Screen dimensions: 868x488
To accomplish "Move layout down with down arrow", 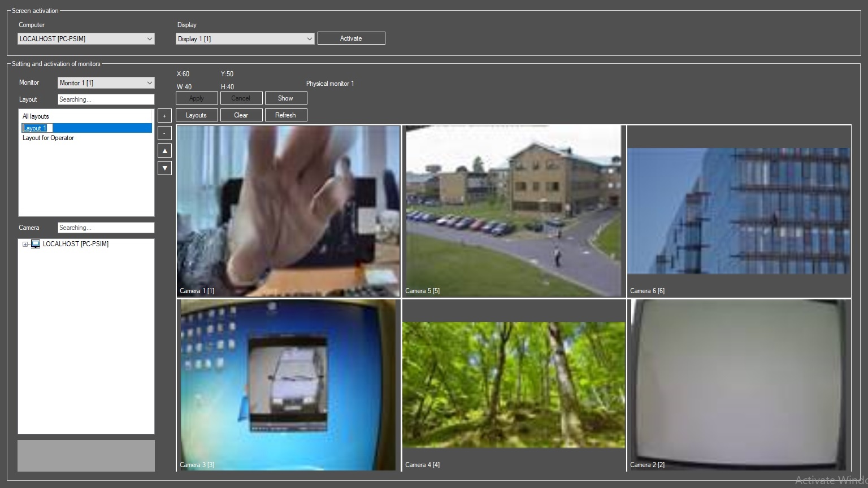I will click(x=164, y=168).
